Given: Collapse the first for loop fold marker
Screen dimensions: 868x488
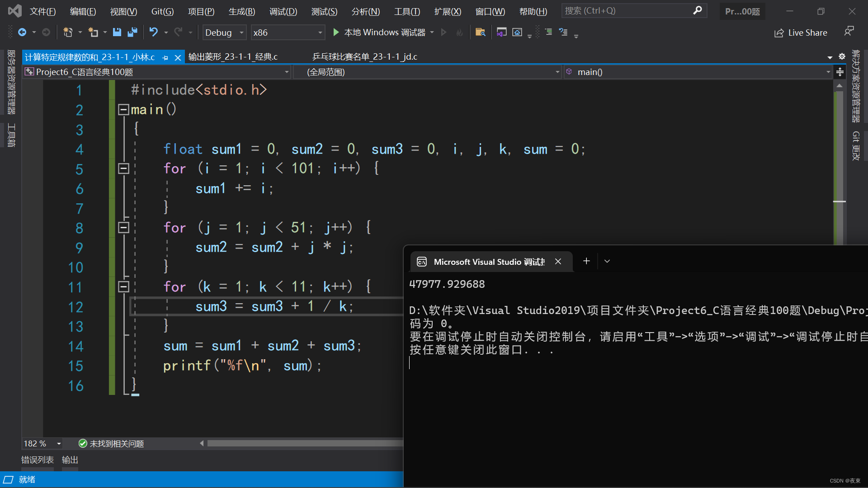Looking at the screenshot, I should coord(123,169).
